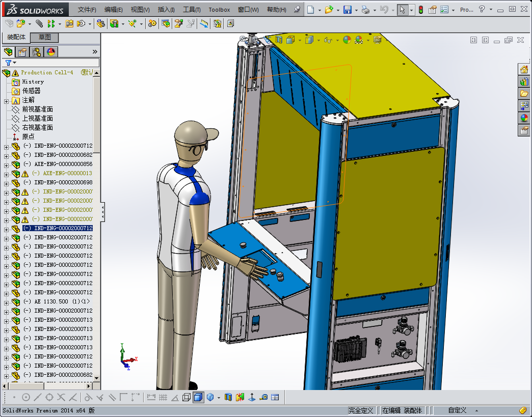532x417 pixels.
Task: Click the Save icon in the top toolbar
Action: tap(347, 10)
